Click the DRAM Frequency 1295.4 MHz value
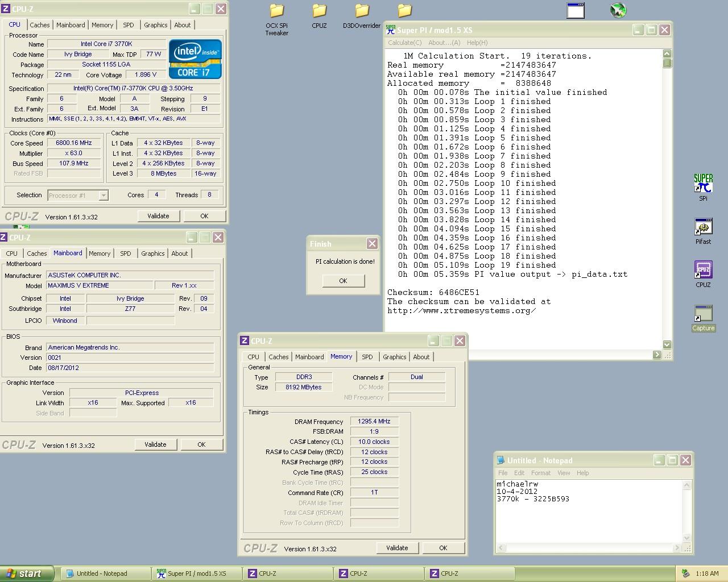This screenshot has height=582, width=728. (x=374, y=422)
